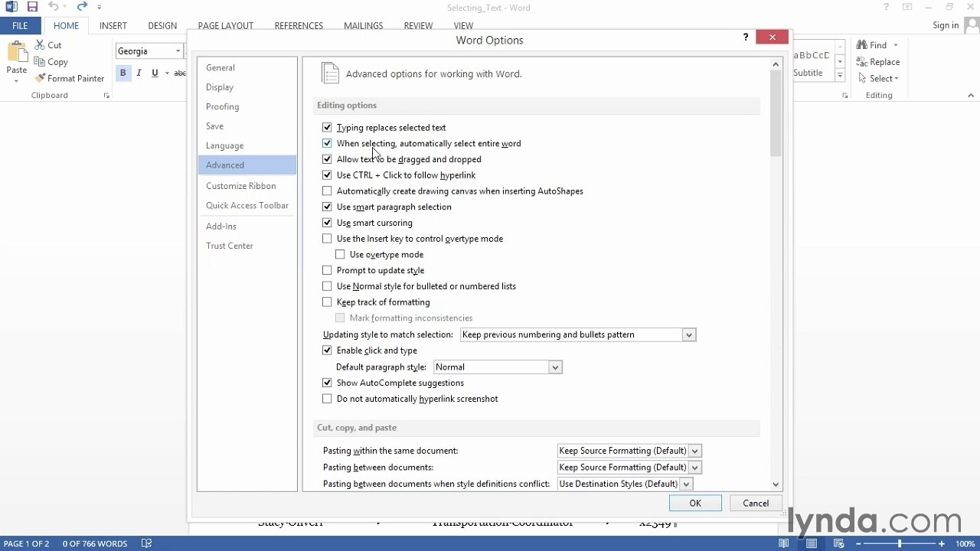Uncheck Allow text to be dragged and dropped
This screenshot has width=980, height=551.
coord(327,159)
